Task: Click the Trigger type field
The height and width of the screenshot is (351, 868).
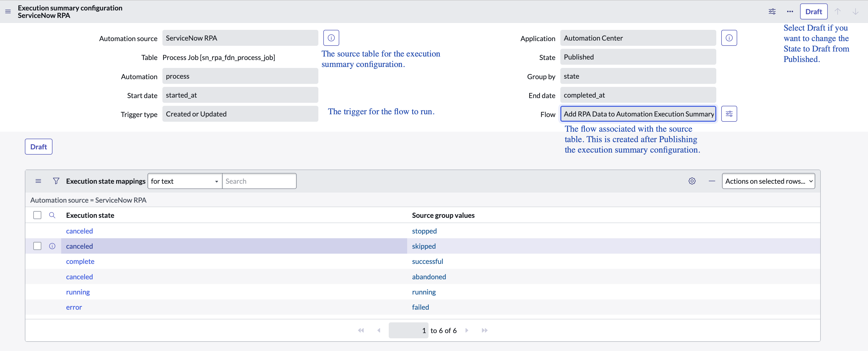Action: pyautogui.click(x=240, y=114)
